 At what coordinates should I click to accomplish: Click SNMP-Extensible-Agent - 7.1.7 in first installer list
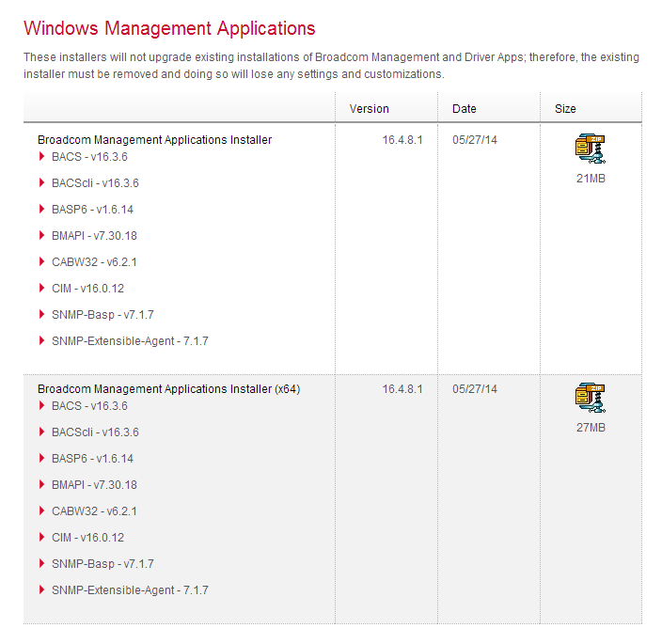(x=130, y=341)
